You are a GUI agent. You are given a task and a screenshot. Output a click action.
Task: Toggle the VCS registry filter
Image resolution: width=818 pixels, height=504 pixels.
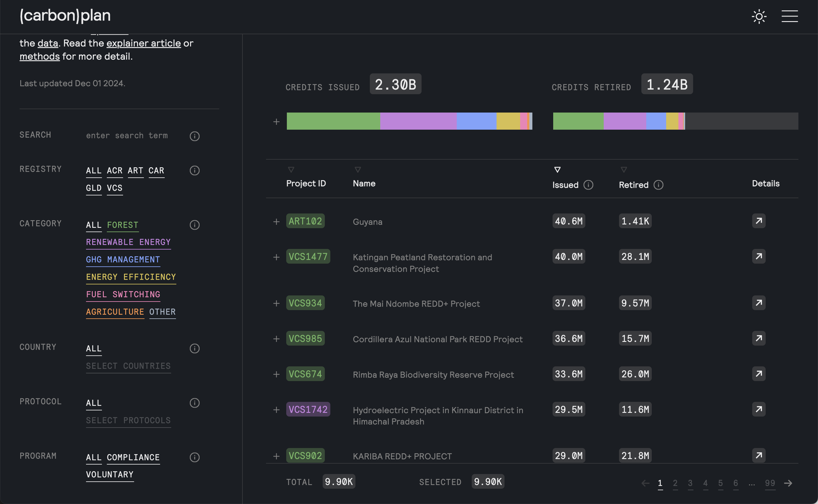[x=114, y=188]
